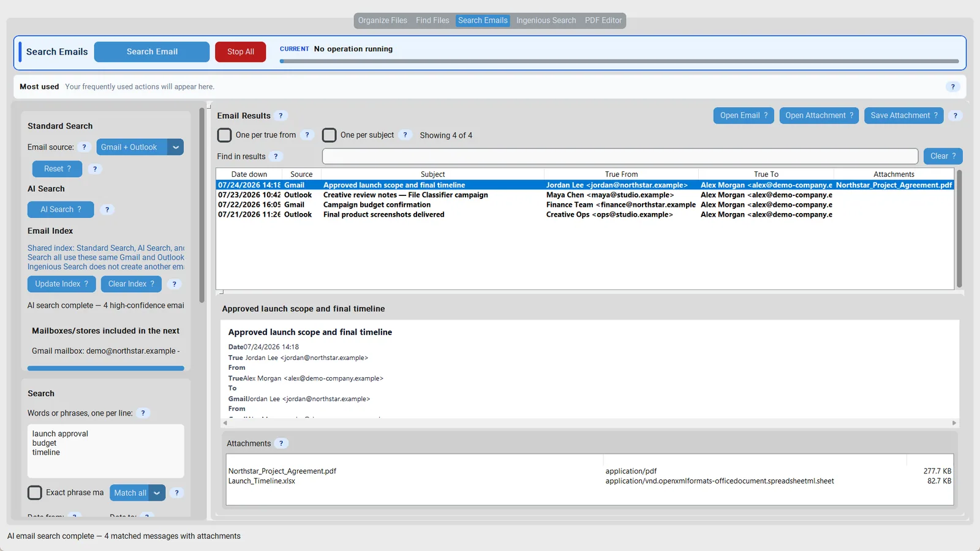The width and height of the screenshot is (980, 551).
Task: Sort by True From column header
Action: (x=621, y=174)
